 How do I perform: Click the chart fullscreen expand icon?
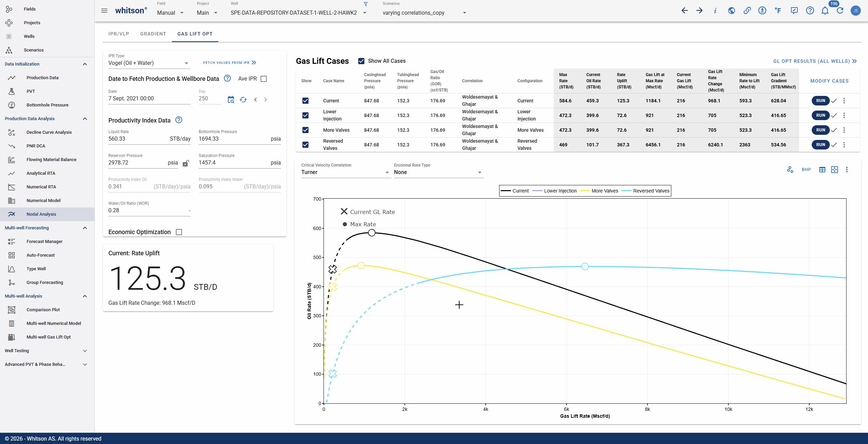835,170
